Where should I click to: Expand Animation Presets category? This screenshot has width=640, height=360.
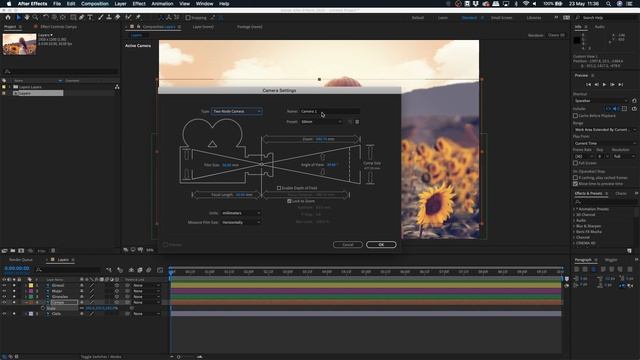575,209
